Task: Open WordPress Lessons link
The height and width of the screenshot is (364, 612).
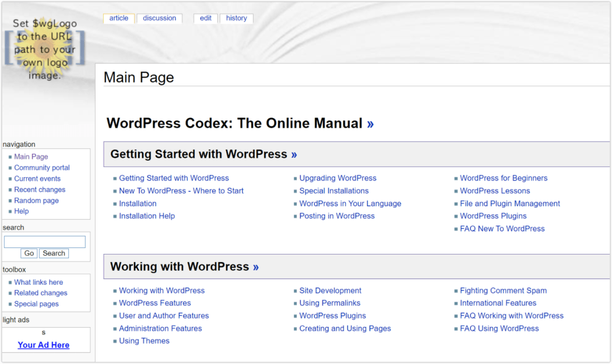Action: [x=495, y=191]
